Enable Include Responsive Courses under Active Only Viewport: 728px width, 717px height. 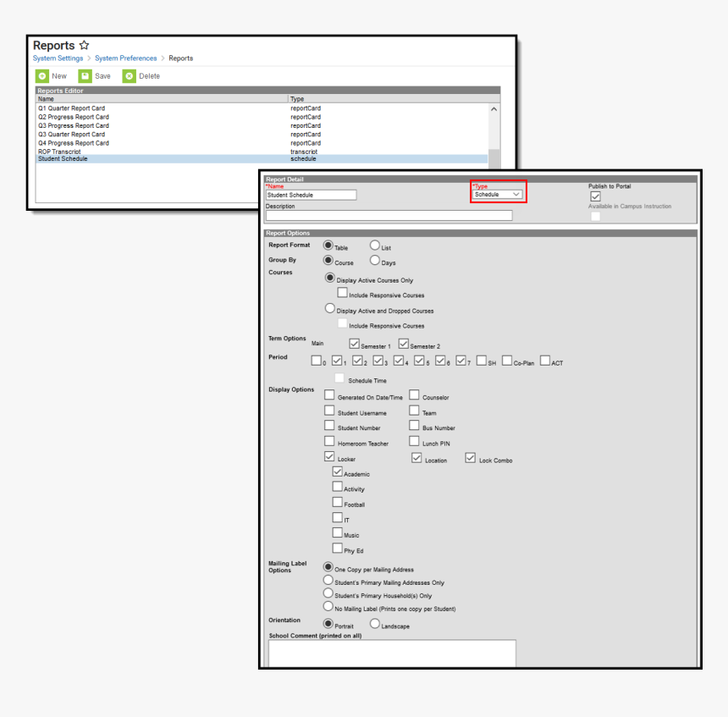tap(342, 293)
